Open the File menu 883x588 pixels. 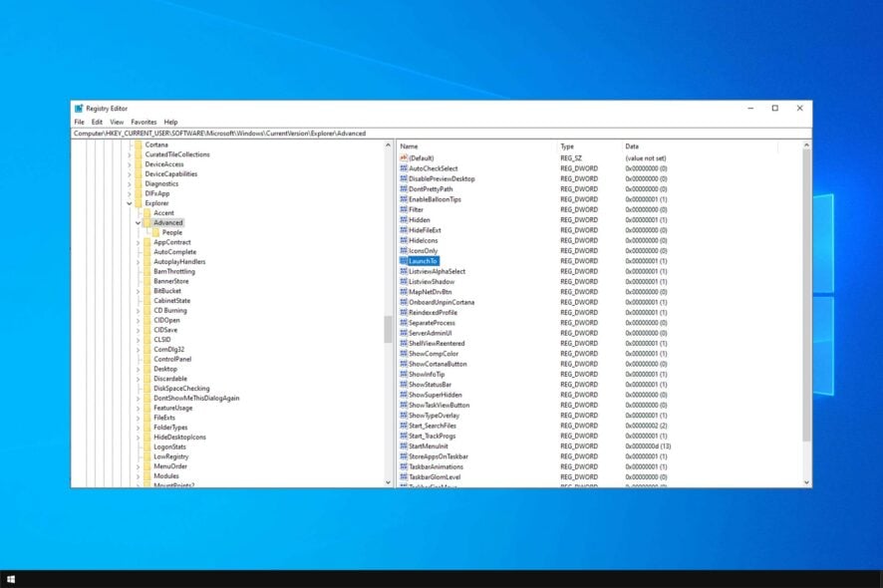[79, 122]
